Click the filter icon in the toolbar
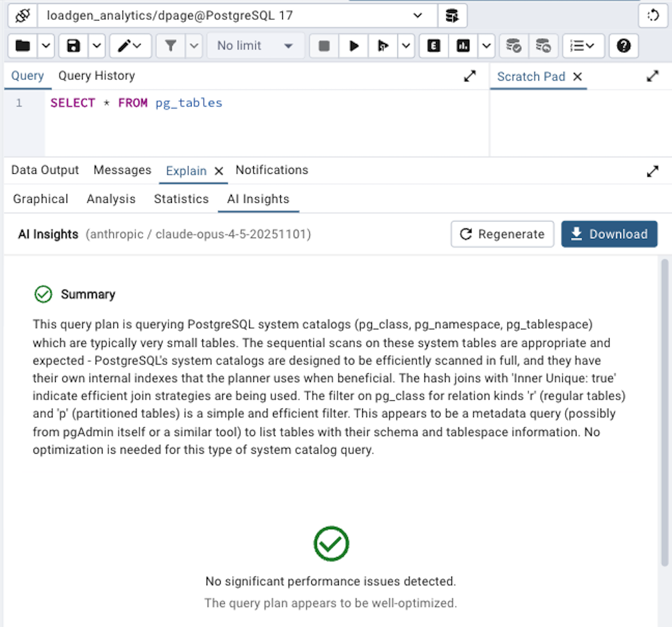The image size is (672, 627). tap(170, 45)
